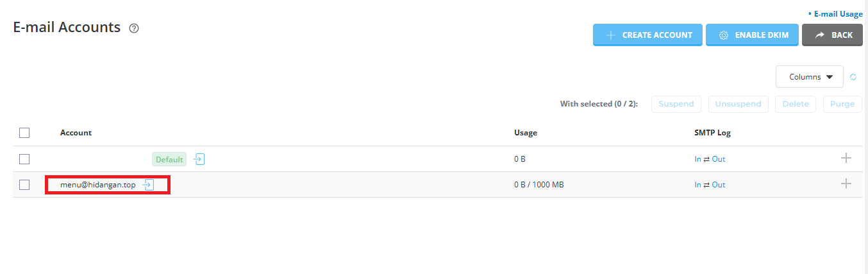Open In SMTP log for menu@hidangan.top
Screen dimensions: 868x274
click(697, 185)
